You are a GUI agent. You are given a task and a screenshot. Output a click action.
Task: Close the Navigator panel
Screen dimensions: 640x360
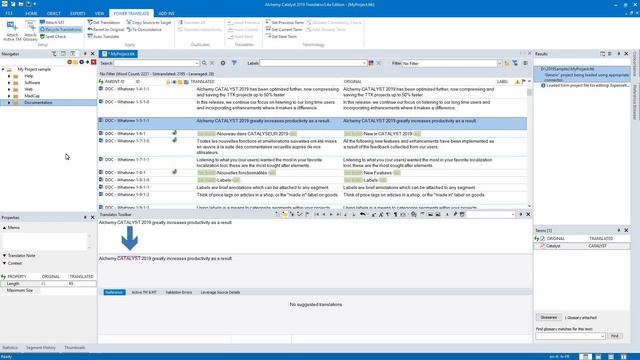click(92, 54)
